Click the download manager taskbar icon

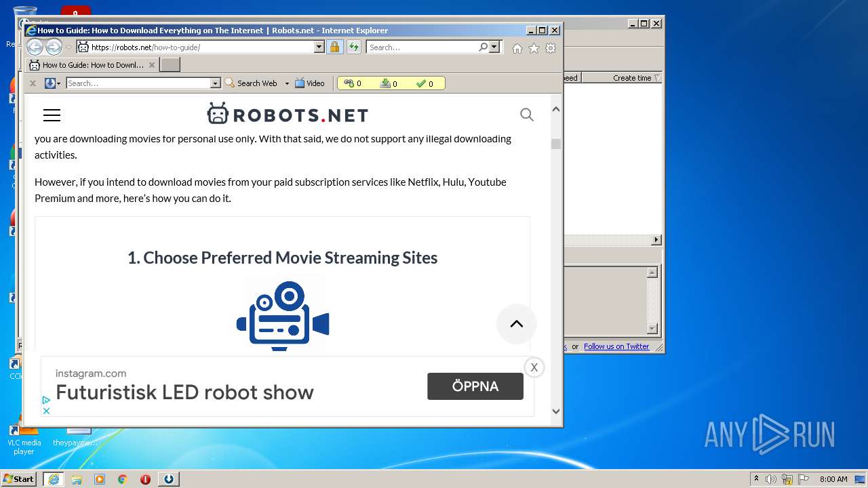pos(168,479)
